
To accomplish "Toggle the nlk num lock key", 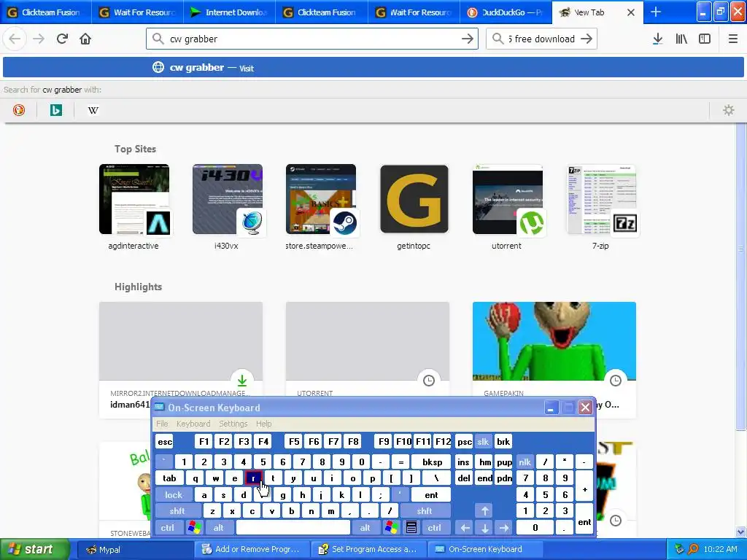I will pyautogui.click(x=525, y=462).
